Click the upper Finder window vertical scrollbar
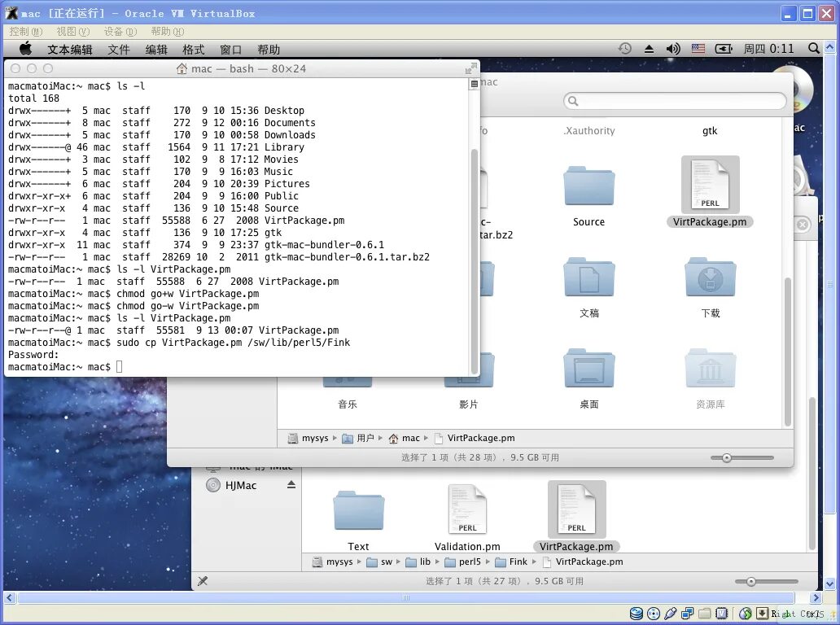840x625 pixels. (x=788, y=351)
